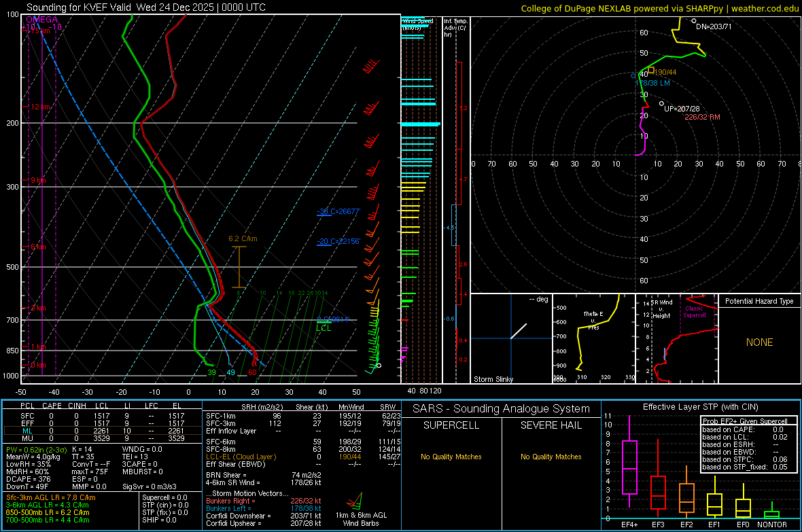Image resolution: width=802 pixels, height=532 pixels.
Task: Click the 'MidRH = 60%' value
Action: tap(28, 472)
